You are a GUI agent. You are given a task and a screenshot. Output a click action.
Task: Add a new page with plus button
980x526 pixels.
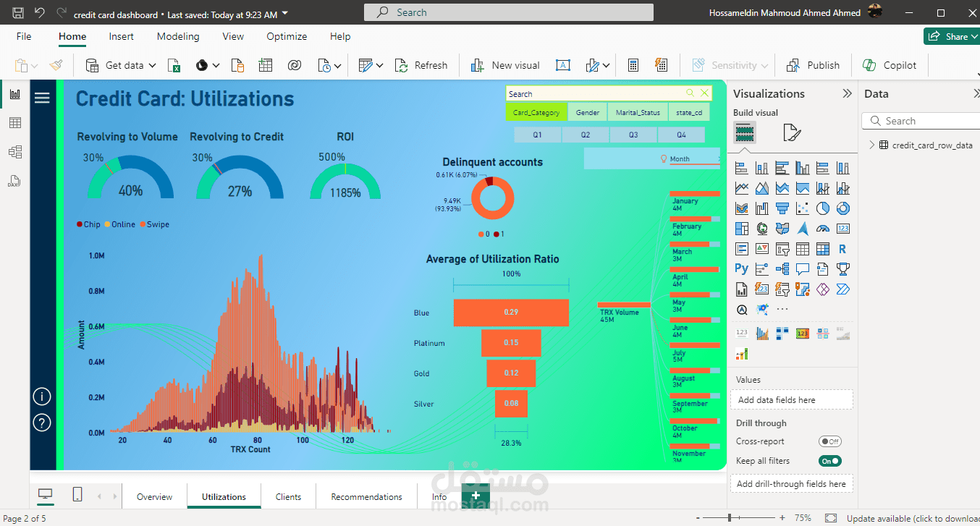pyautogui.click(x=476, y=496)
